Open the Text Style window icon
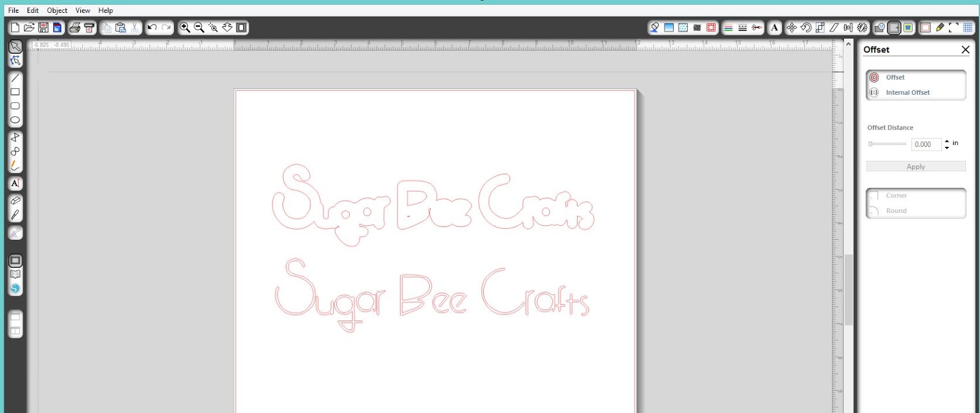 coord(774,28)
